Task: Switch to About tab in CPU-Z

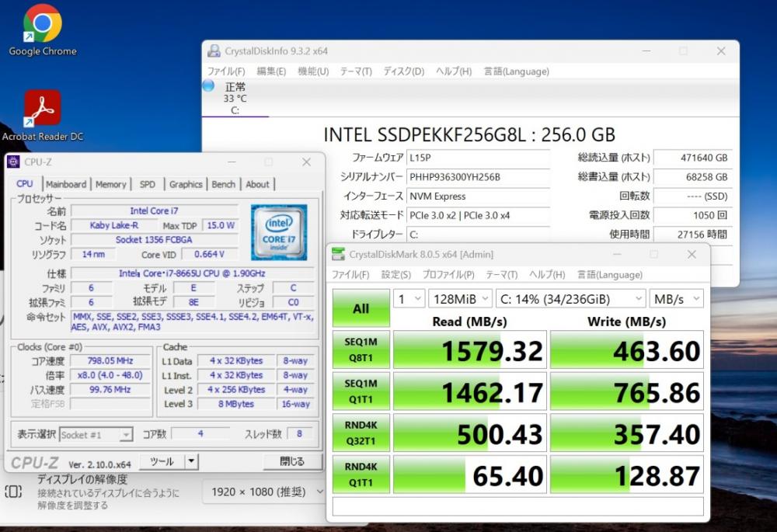Action: click(258, 184)
